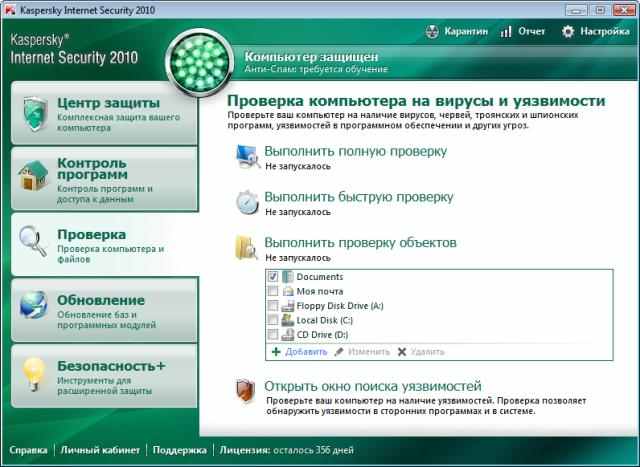
Task: Start Выполнить полную проверку
Action: pyautogui.click(x=356, y=151)
